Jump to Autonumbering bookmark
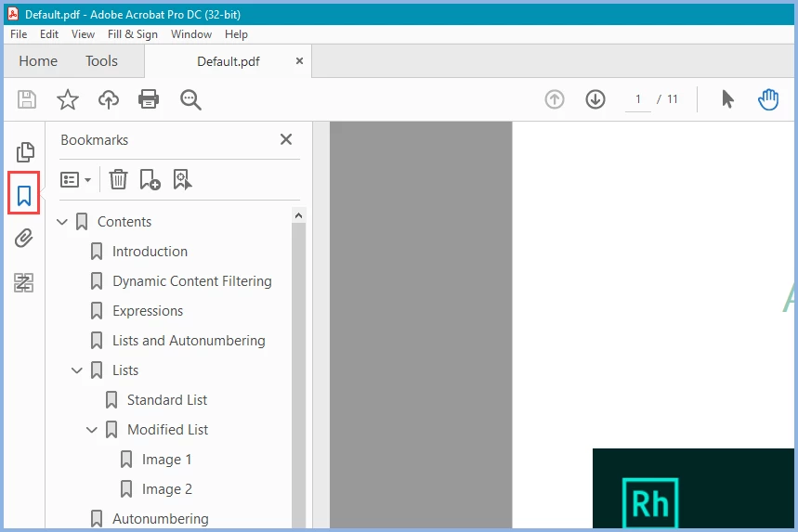This screenshot has height=532, width=798. 161,519
